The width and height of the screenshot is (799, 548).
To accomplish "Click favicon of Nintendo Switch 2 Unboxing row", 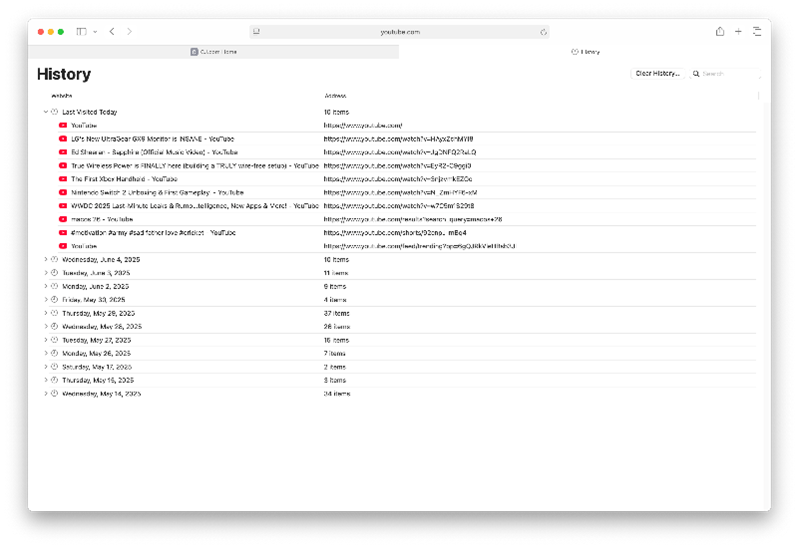I will click(63, 192).
